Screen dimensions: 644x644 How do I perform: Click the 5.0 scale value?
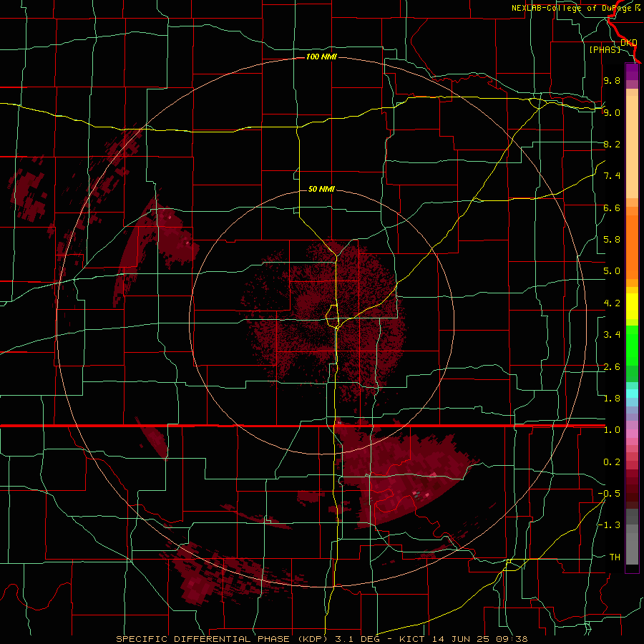pos(612,271)
